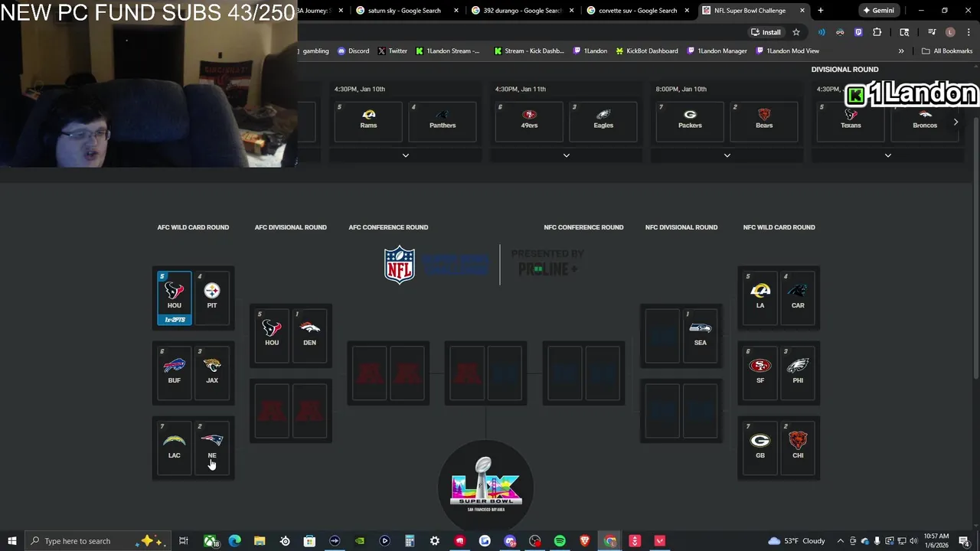Viewport: 980px width, 551px height.
Task: Open a new browser tab
Action: pyautogui.click(x=820, y=11)
